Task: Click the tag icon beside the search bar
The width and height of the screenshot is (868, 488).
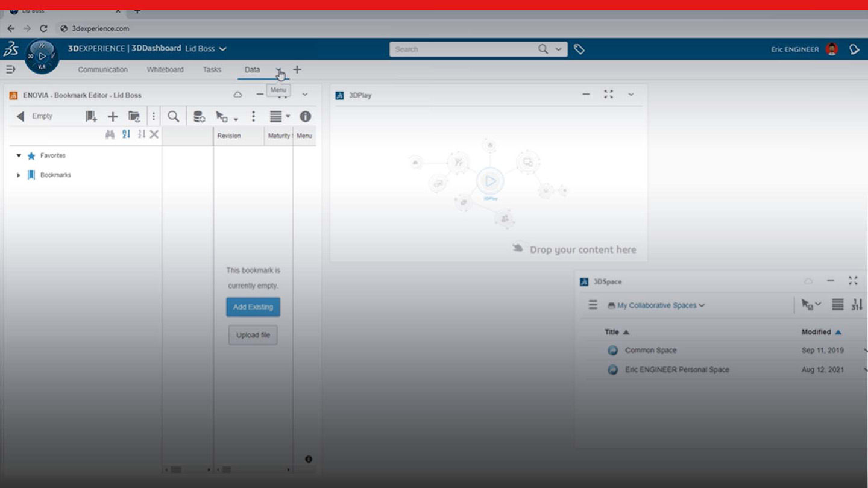Action: [x=579, y=49]
